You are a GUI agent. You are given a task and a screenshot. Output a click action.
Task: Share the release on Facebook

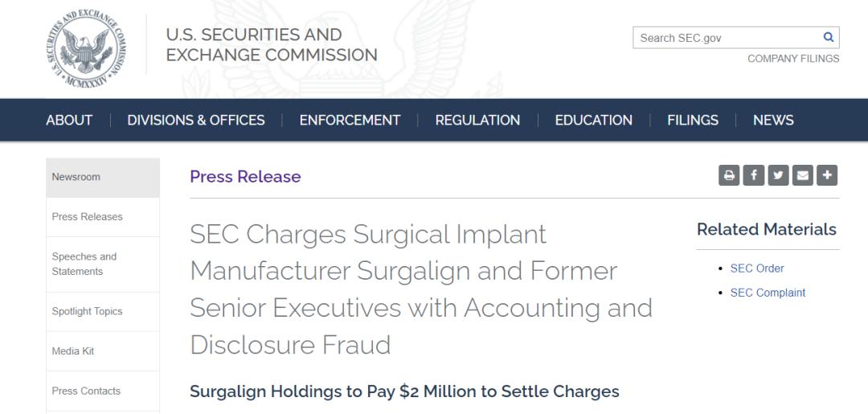pyautogui.click(x=754, y=175)
